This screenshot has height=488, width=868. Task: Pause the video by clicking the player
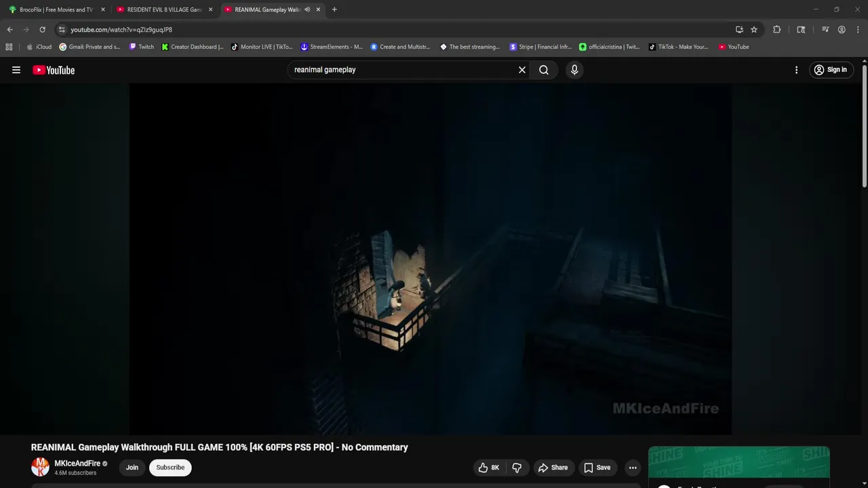point(430,259)
